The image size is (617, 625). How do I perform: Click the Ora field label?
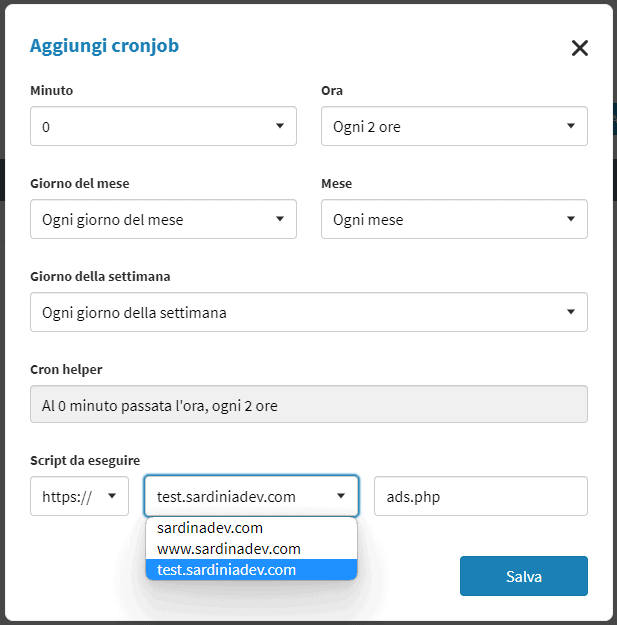coord(332,91)
